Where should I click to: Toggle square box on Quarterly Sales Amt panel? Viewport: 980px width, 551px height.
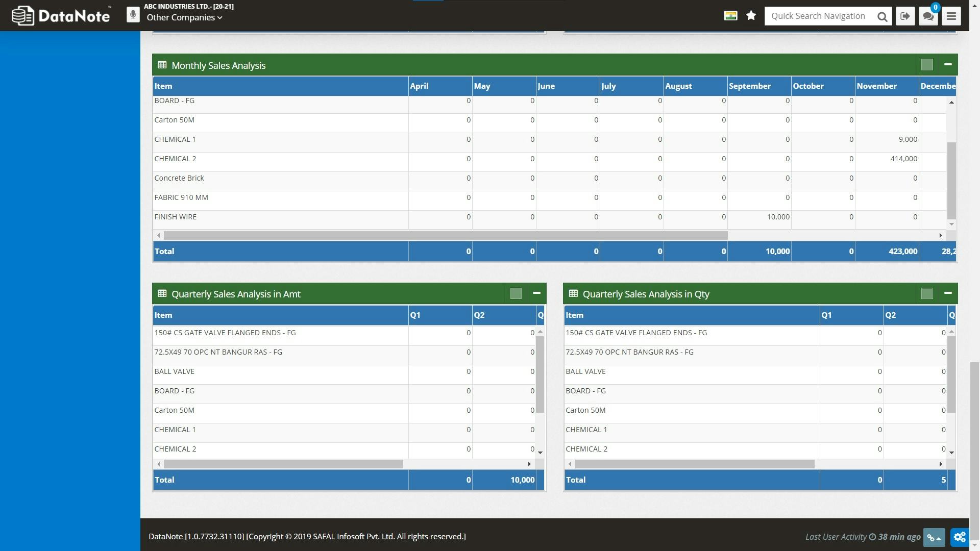516,293
